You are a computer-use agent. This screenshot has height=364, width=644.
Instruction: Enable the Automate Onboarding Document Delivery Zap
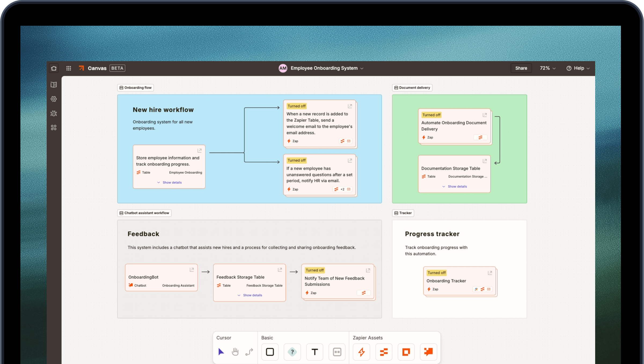coord(431,115)
